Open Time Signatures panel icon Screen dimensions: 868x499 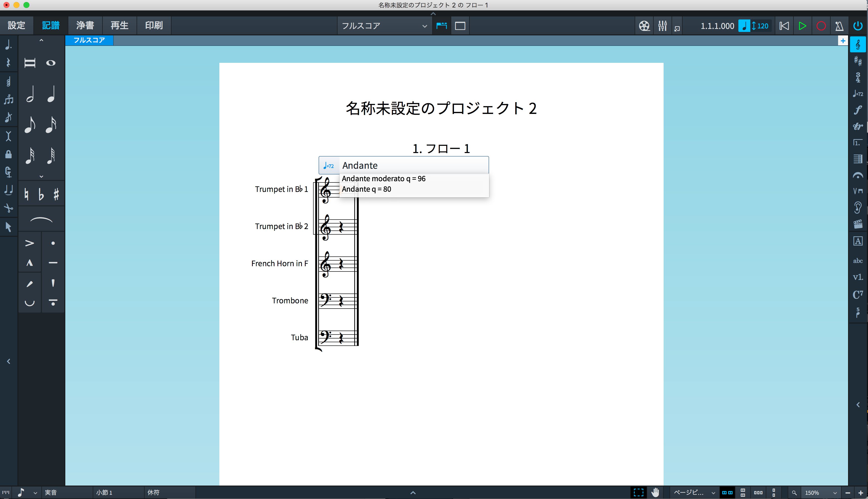coord(858,78)
